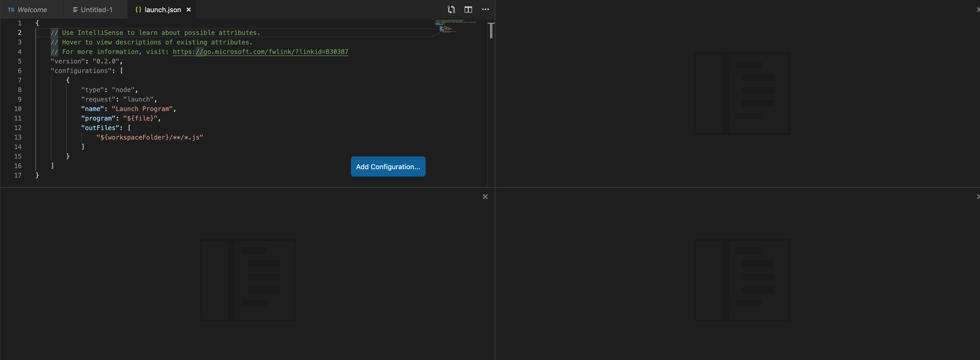Open the More Actions ellipsis menu

[486, 10]
